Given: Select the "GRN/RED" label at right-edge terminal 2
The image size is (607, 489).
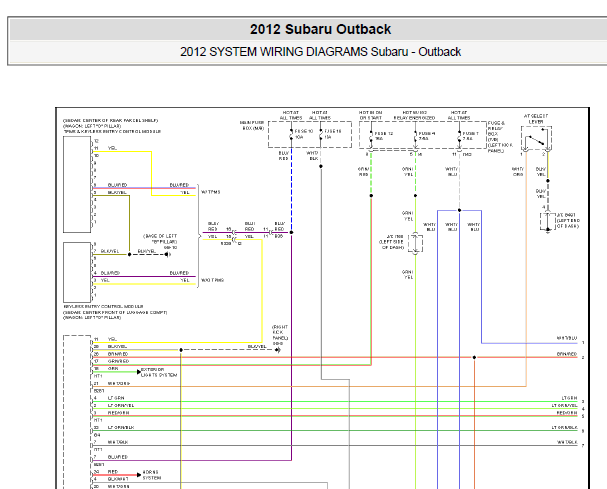Looking at the screenshot, I should coord(567,354).
